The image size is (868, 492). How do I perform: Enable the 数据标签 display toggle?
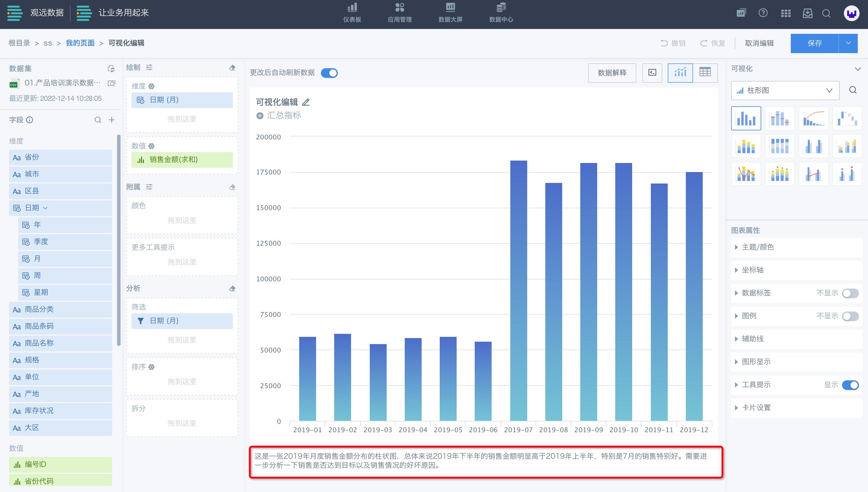pyautogui.click(x=850, y=293)
